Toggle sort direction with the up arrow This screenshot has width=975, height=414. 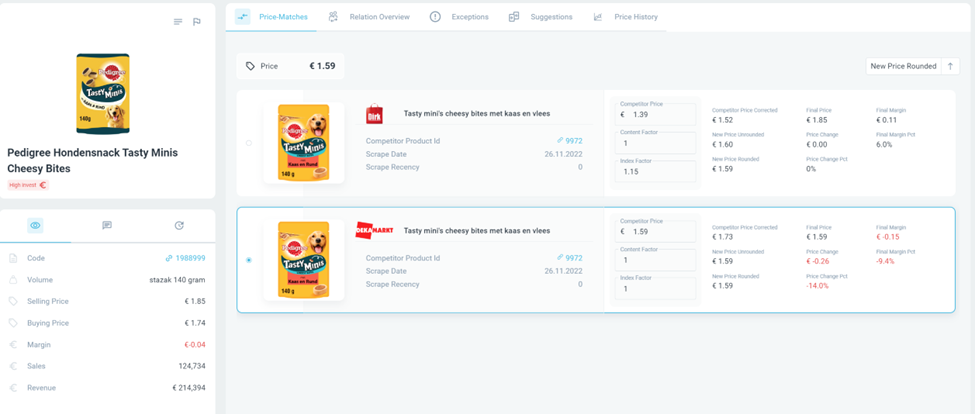949,66
